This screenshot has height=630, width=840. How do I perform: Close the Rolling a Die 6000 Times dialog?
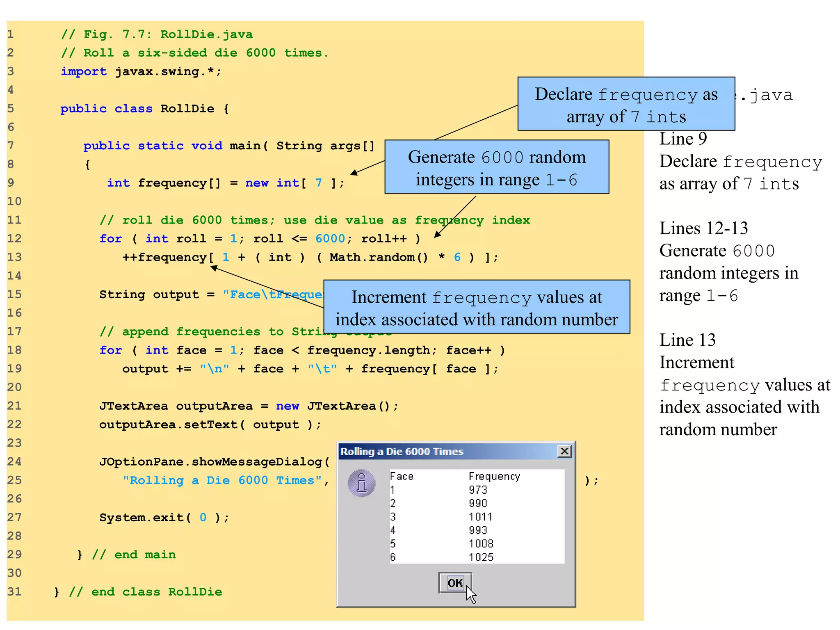[x=564, y=451]
